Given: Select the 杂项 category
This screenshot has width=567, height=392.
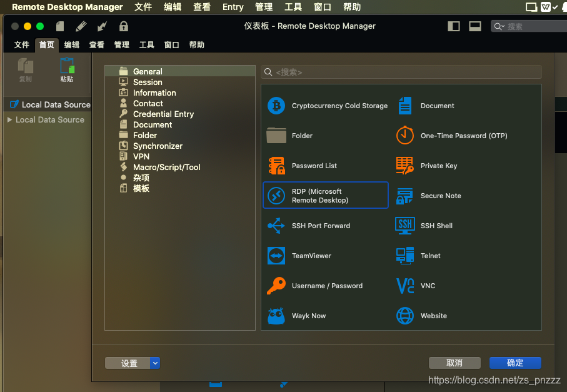Looking at the screenshot, I should [180, 178].
